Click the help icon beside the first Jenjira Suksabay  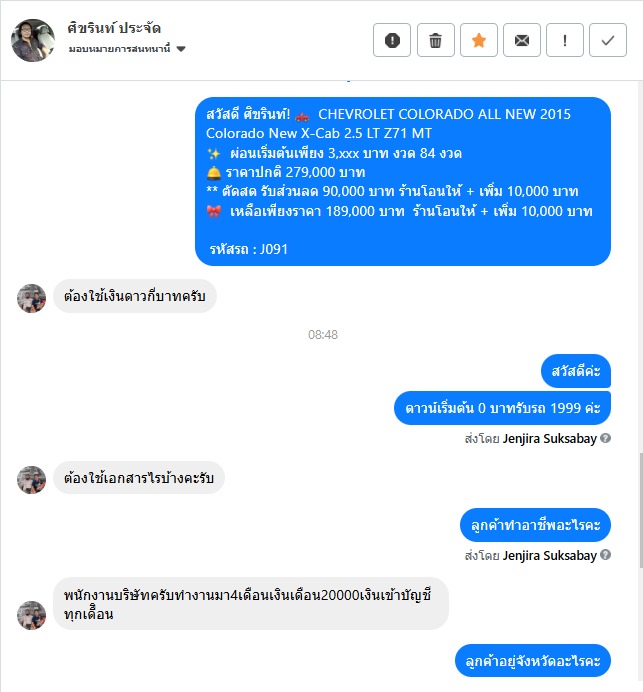[606, 438]
